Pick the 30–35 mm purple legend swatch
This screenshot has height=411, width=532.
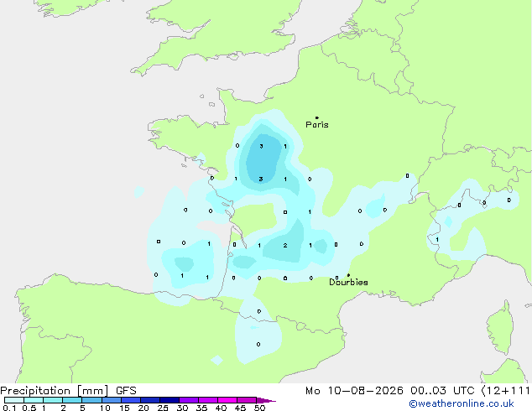(x=189, y=400)
